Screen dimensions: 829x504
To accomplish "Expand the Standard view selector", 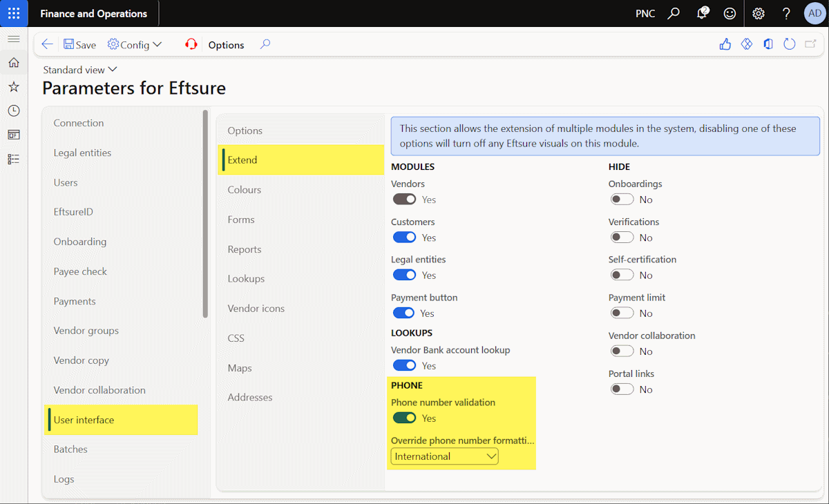I will tap(80, 70).
